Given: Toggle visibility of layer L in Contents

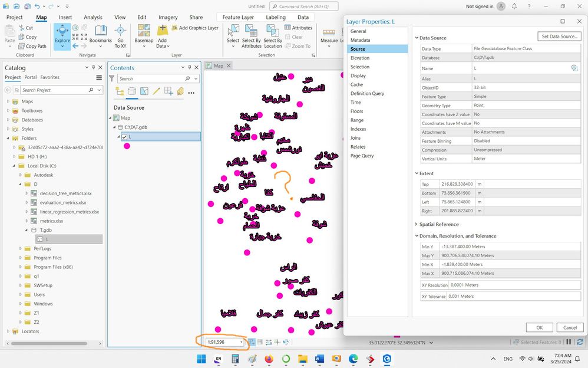Looking at the screenshot, I should (x=124, y=136).
